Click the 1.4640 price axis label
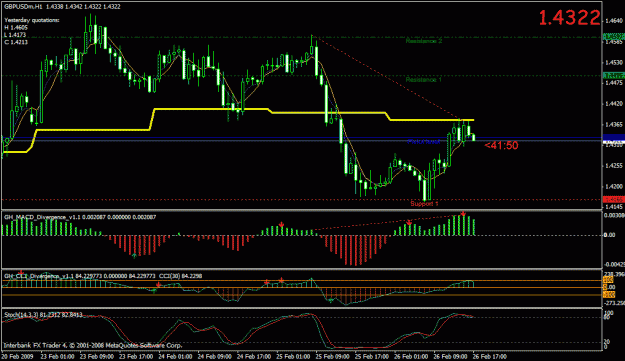The height and width of the screenshot is (361, 625). point(614,20)
